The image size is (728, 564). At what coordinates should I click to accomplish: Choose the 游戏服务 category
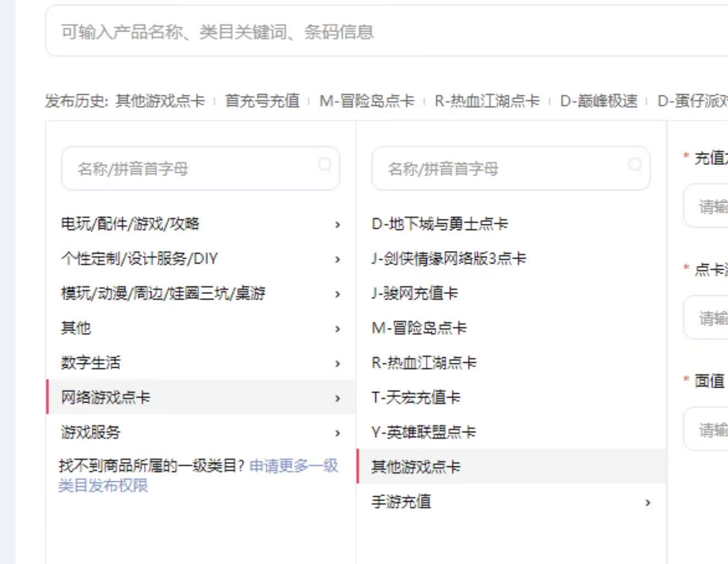tap(201, 433)
